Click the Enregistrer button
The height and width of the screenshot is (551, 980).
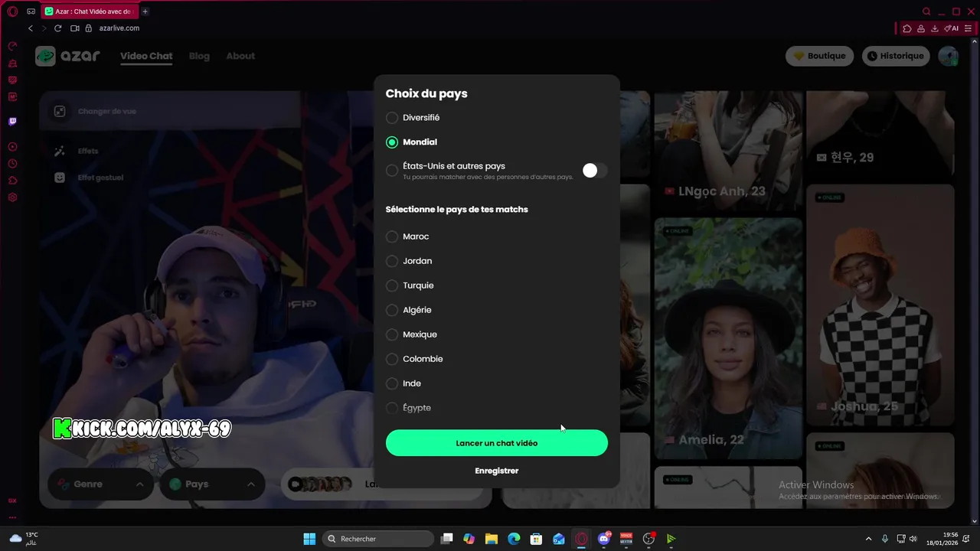(x=497, y=471)
